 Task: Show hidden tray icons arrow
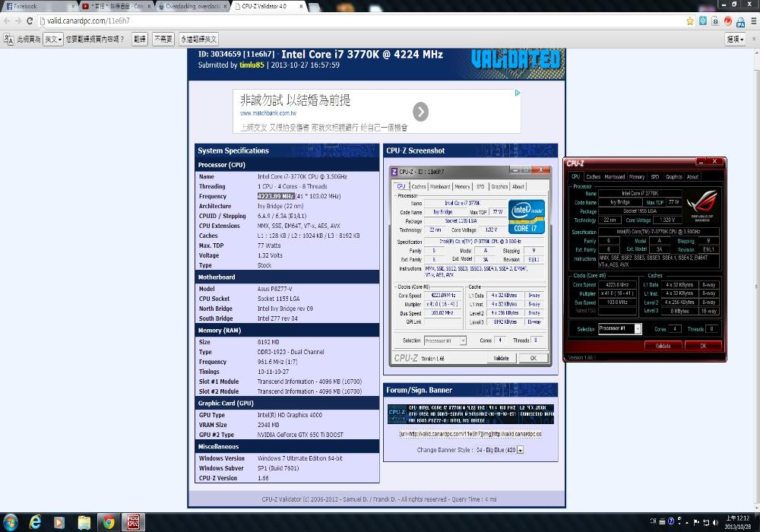pos(687,522)
